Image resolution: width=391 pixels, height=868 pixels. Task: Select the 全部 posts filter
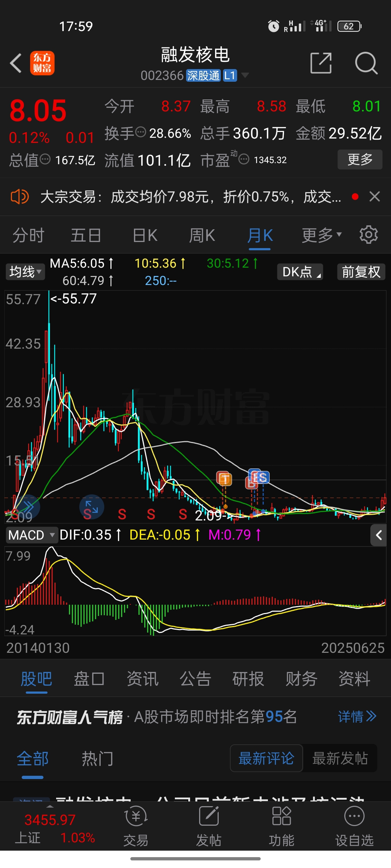tap(33, 758)
